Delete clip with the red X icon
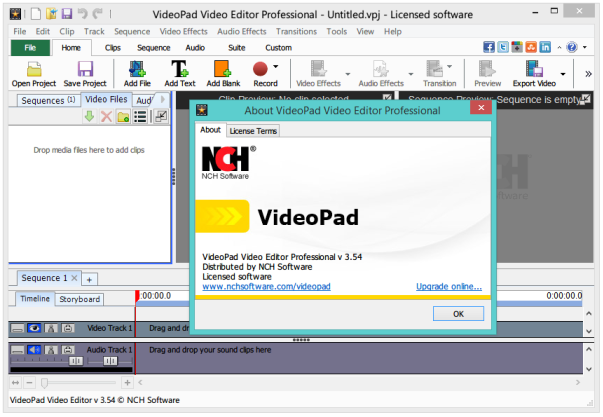603x417 pixels. point(107,116)
